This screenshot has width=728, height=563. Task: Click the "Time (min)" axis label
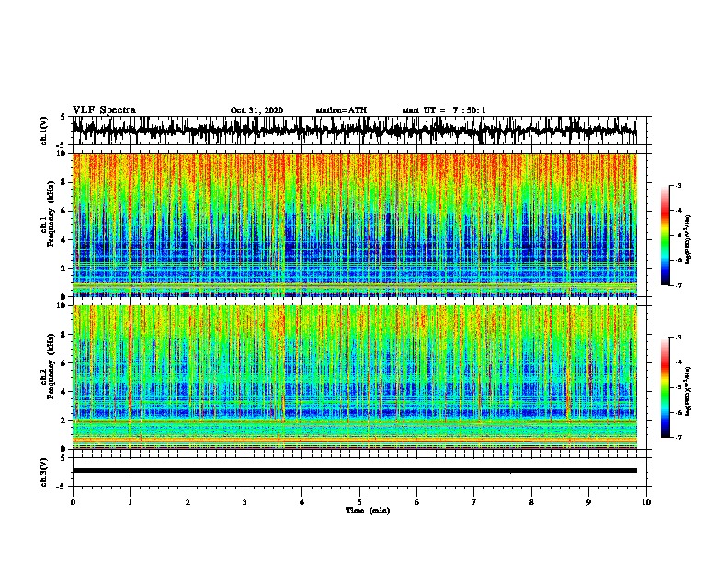pos(368,511)
